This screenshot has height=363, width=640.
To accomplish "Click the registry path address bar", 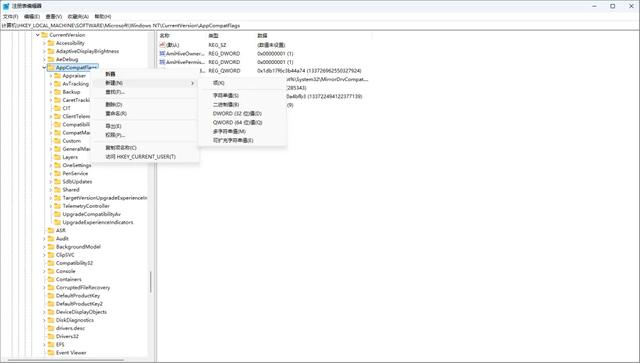I will [x=320, y=25].
